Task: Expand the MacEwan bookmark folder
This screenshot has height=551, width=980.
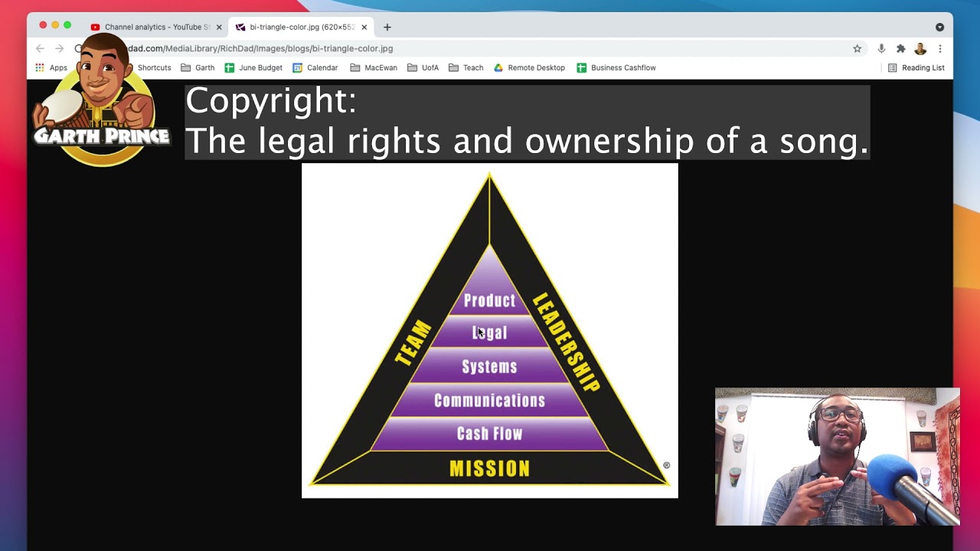Action: [x=374, y=67]
